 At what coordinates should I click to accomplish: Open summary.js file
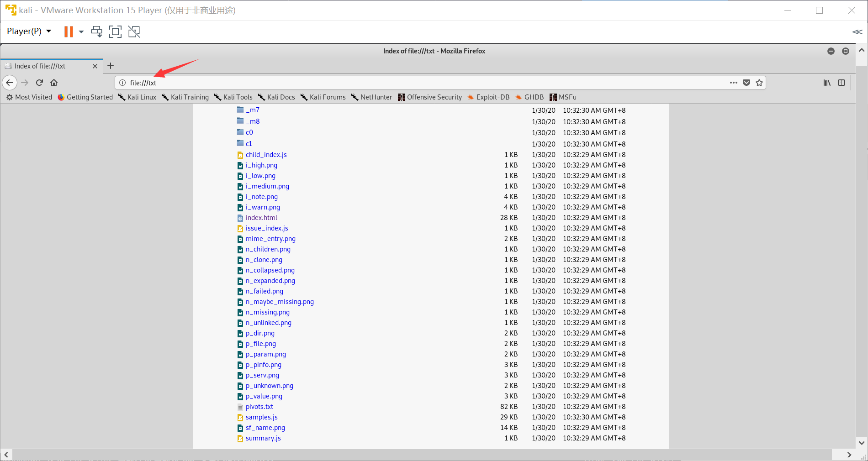pos(263,438)
